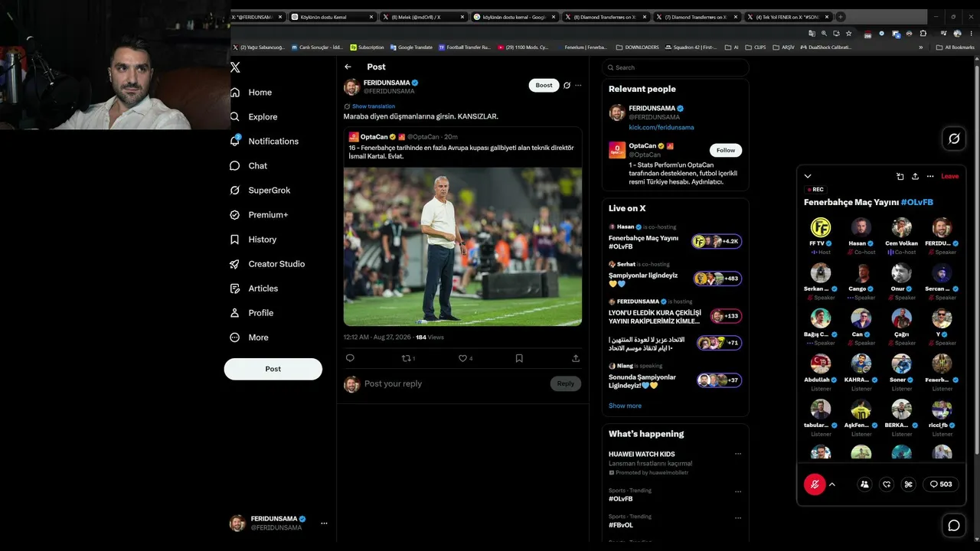Open the quoted post's stadium photo
Screen dimensions: 980x551
[x=462, y=246]
